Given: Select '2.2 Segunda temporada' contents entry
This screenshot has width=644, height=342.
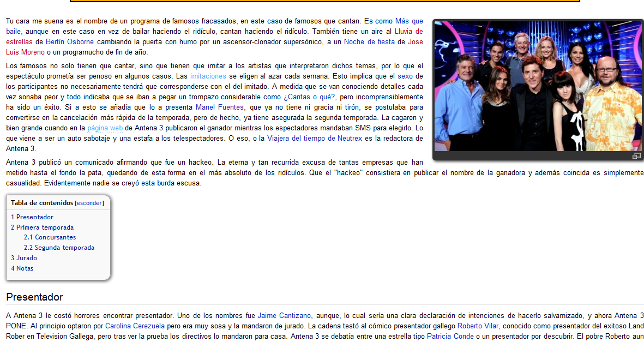Looking at the screenshot, I should (59, 248).
